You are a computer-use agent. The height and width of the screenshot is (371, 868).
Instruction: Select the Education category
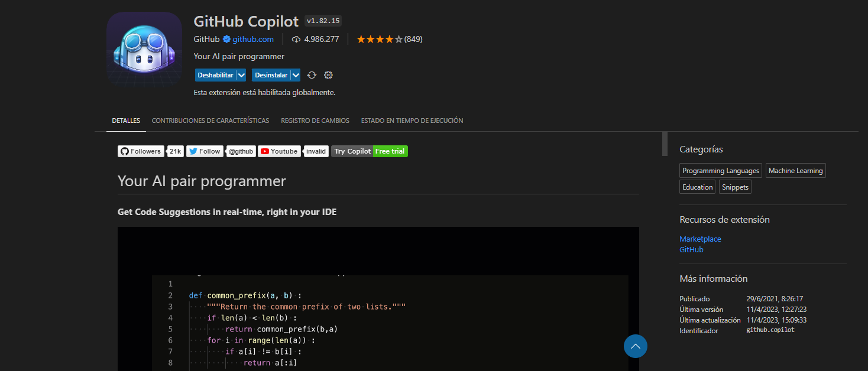point(698,187)
